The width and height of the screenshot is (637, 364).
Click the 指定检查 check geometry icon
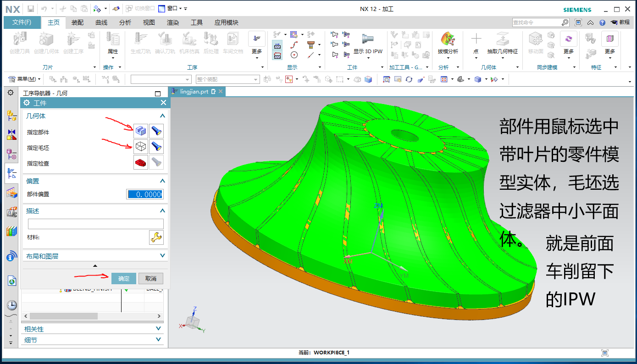tap(141, 162)
